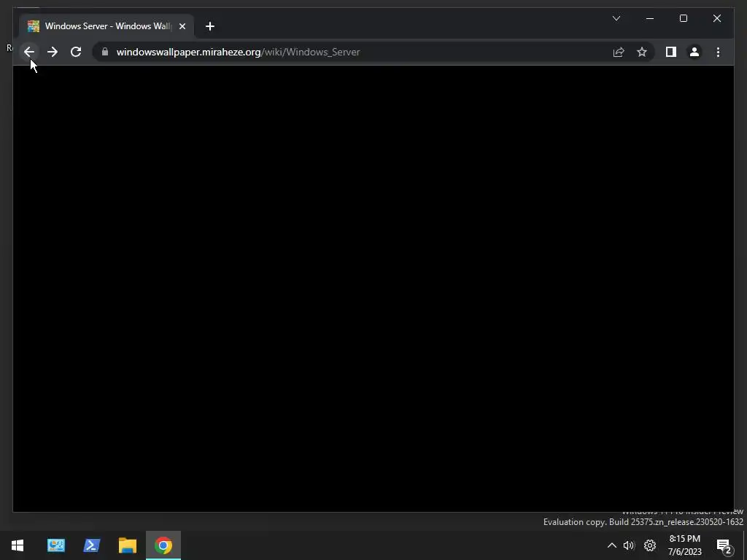The height and width of the screenshot is (560, 747).
Task: Click the Chrome taskbar icon
Action: click(163, 545)
